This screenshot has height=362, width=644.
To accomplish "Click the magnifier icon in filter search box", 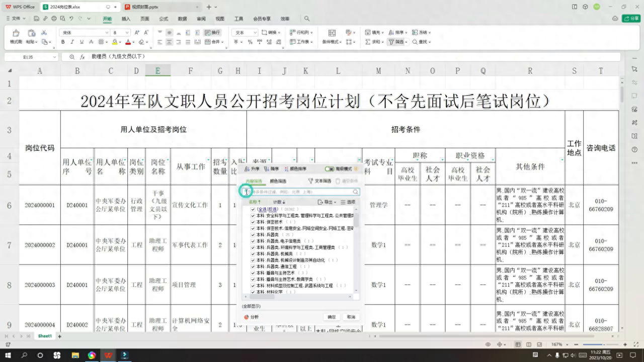I will [x=355, y=192].
